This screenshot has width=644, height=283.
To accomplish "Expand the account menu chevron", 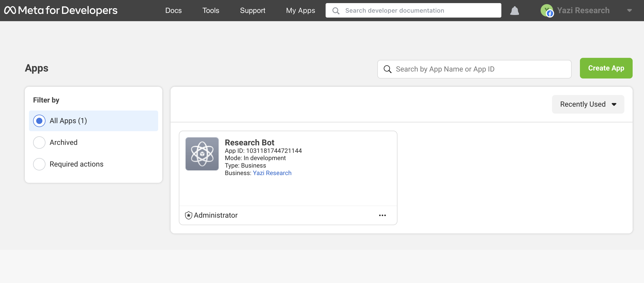I will (630, 11).
